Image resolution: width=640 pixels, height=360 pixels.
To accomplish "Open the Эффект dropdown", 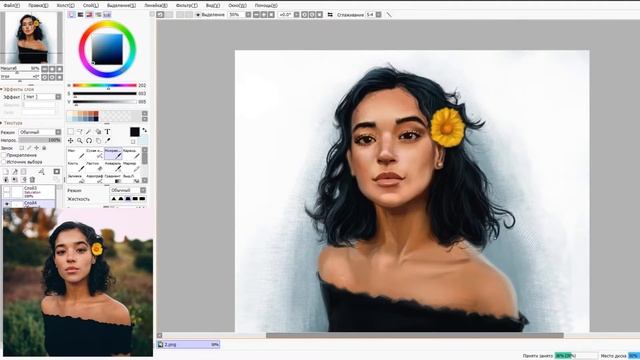I will (x=42, y=97).
